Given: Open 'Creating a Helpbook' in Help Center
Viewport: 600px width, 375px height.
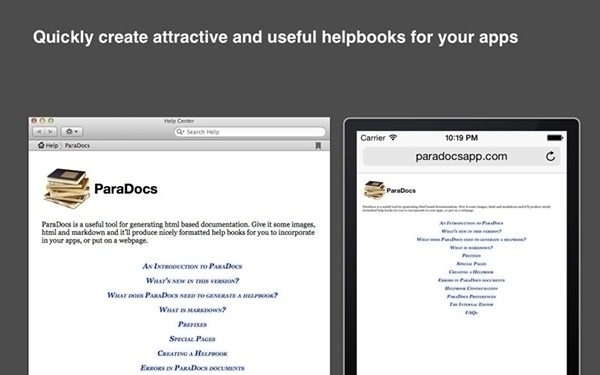Looking at the screenshot, I should (192, 353).
